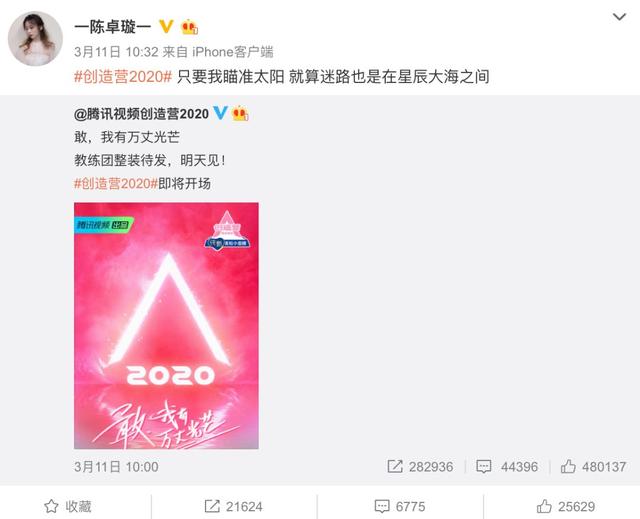Viewport: 640px width, 519px height.
Task: Click the blue V badge of 腾讯视频创造营2020
Action: tap(220, 113)
